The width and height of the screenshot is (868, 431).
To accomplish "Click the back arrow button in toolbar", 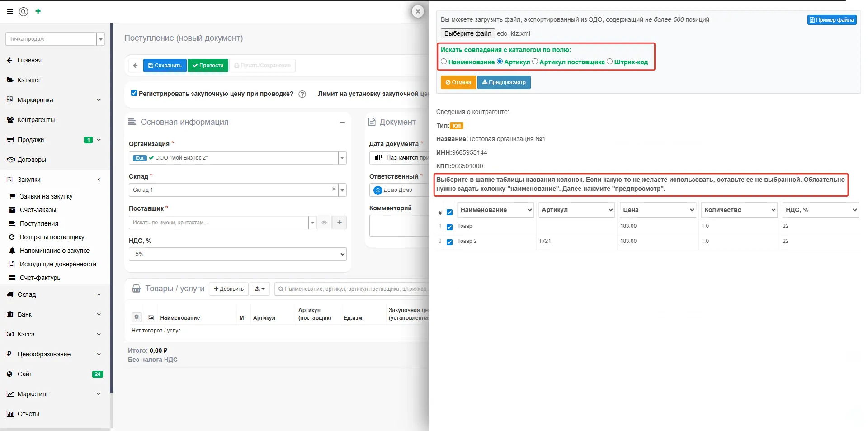I will coord(135,66).
